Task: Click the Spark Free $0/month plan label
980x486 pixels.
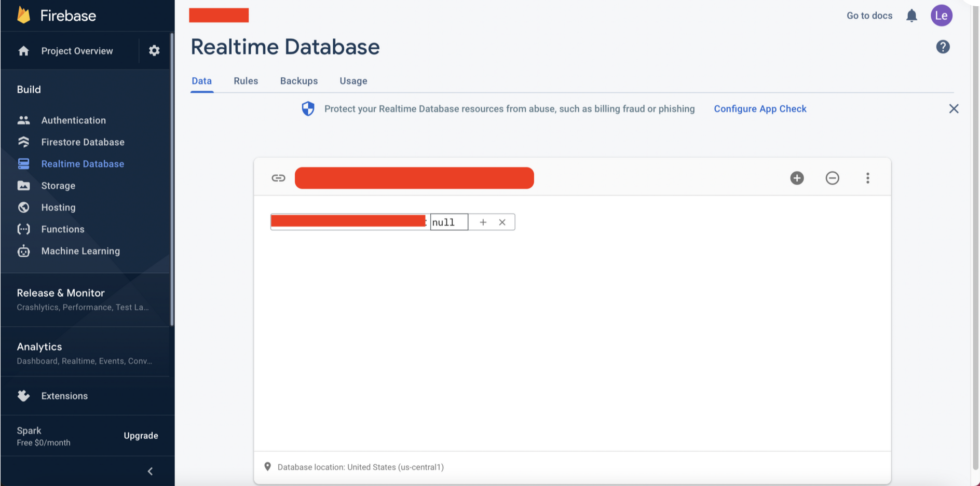Action: pyautogui.click(x=44, y=436)
